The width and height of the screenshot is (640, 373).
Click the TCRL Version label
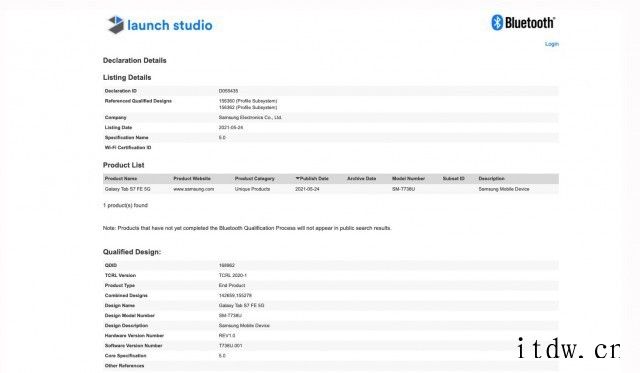(120, 275)
